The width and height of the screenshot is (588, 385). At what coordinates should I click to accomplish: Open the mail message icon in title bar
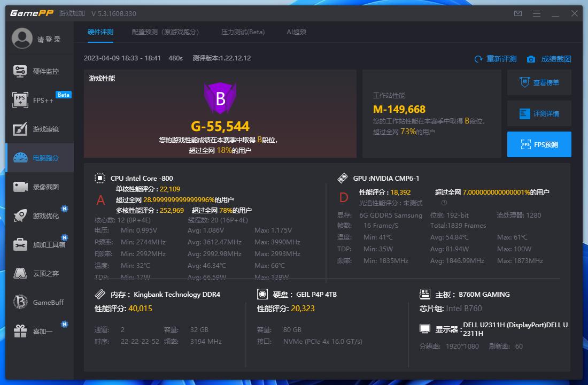(518, 13)
